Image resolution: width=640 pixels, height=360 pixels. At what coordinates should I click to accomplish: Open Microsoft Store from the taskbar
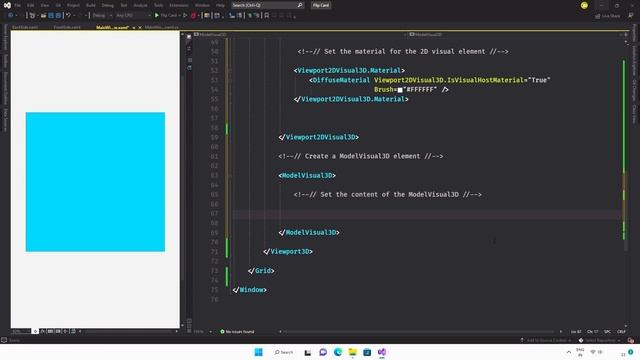click(x=367, y=352)
